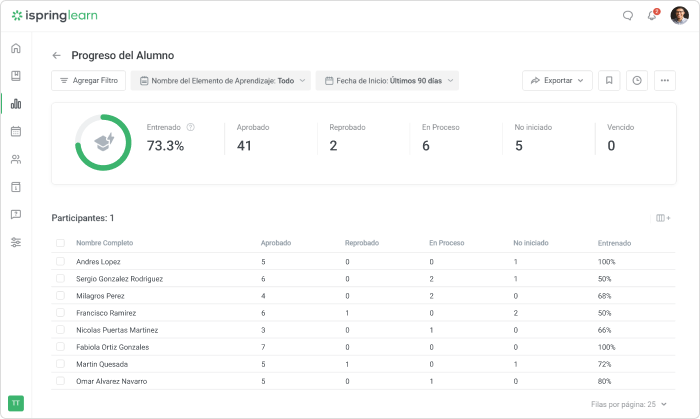Check the box for Nicolas Puertas Martinez
This screenshot has width=700, height=419.
coord(60,330)
